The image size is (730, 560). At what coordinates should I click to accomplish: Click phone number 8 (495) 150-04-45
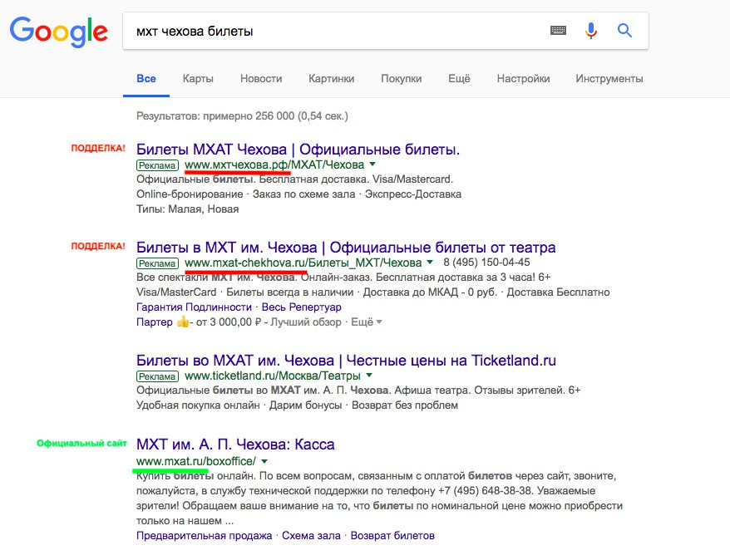click(x=486, y=263)
